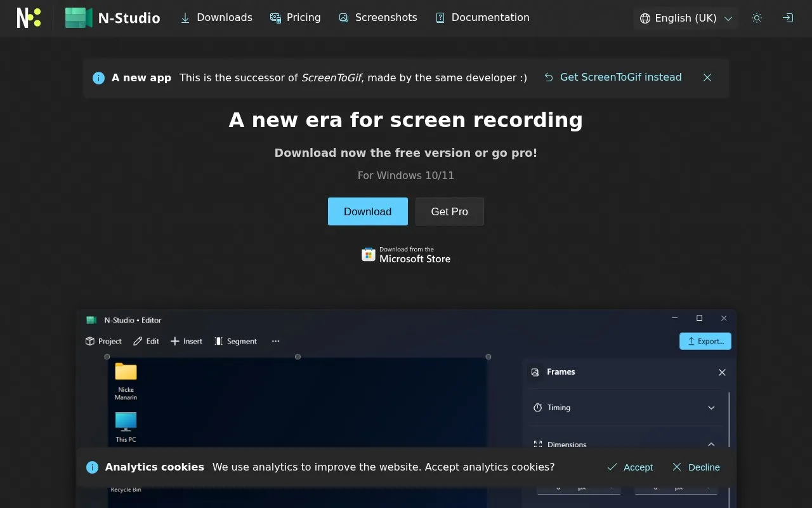Click the Get Pro button
812x508 pixels.
pyautogui.click(x=450, y=211)
